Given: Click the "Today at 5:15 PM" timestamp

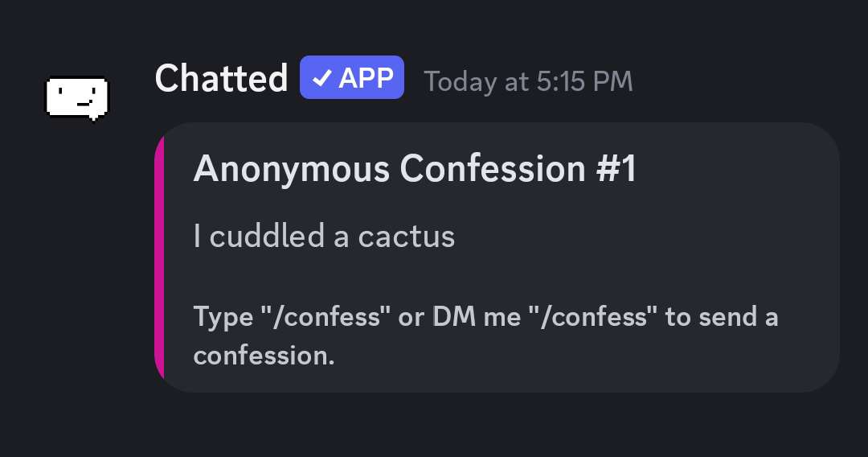Looking at the screenshot, I should click(x=528, y=81).
